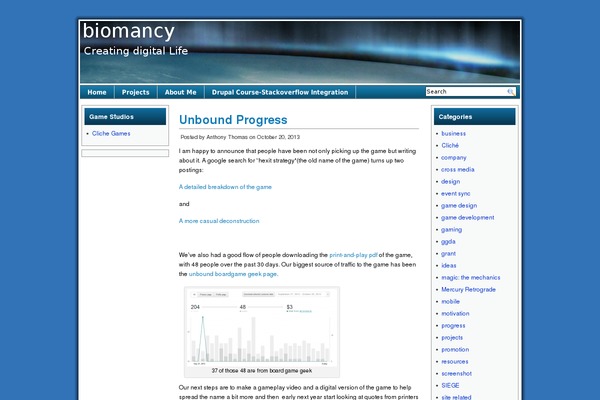Open the traffic stats chart thumbnail
The height and width of the screenshot is (400, 600).
[262, 327]
